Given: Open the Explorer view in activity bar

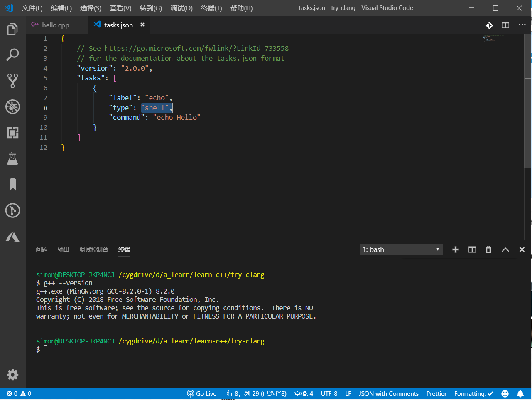Looking at the screenshot, I should [x=12, y=29].
